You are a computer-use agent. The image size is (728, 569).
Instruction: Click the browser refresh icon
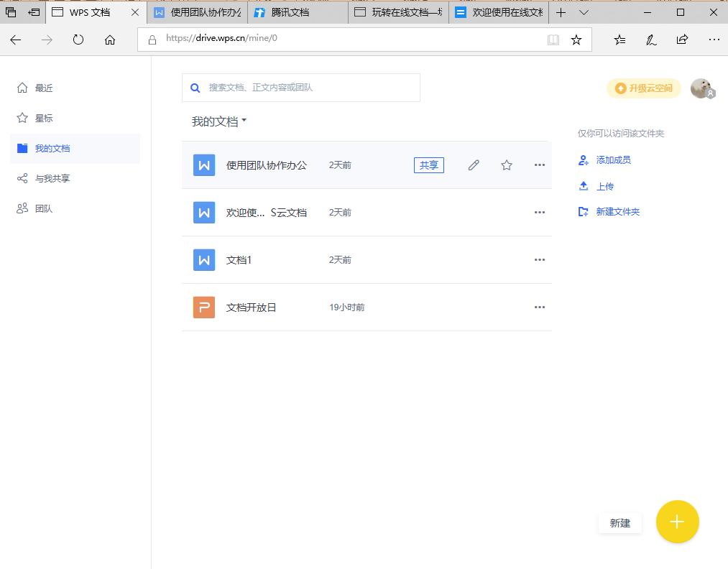click(78, 40)
